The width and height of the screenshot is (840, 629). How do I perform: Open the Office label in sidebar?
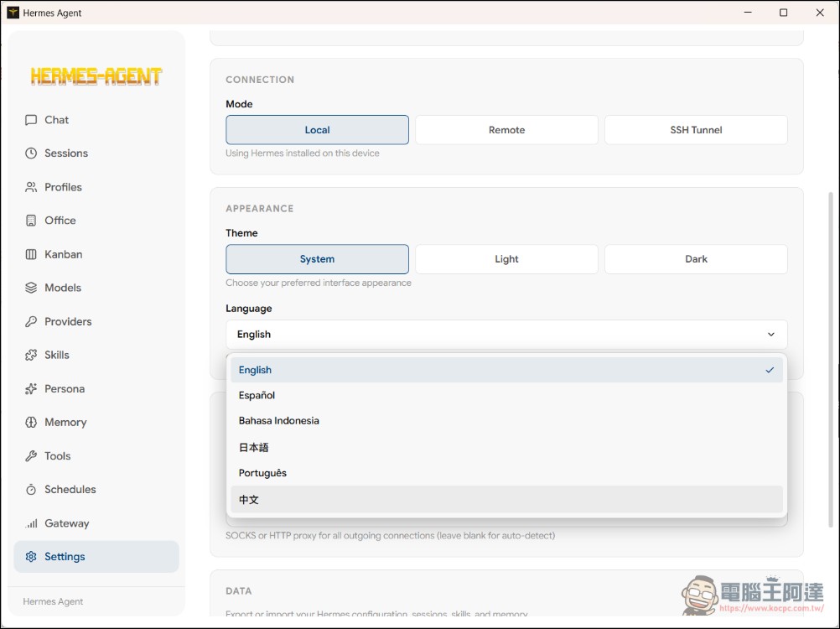[x=60, y=221]
